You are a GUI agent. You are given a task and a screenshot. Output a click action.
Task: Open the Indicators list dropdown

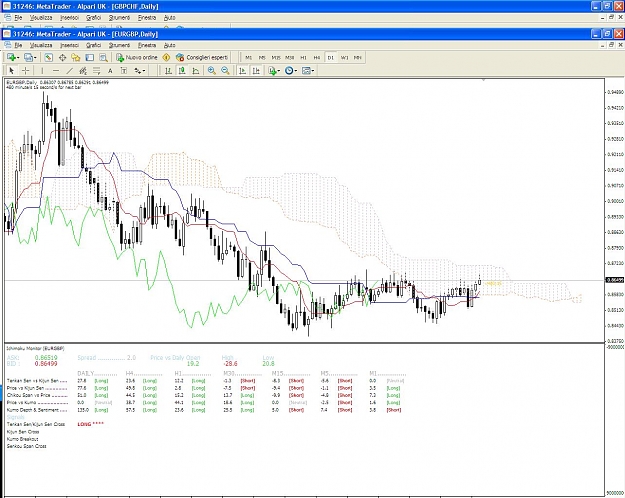274,71
